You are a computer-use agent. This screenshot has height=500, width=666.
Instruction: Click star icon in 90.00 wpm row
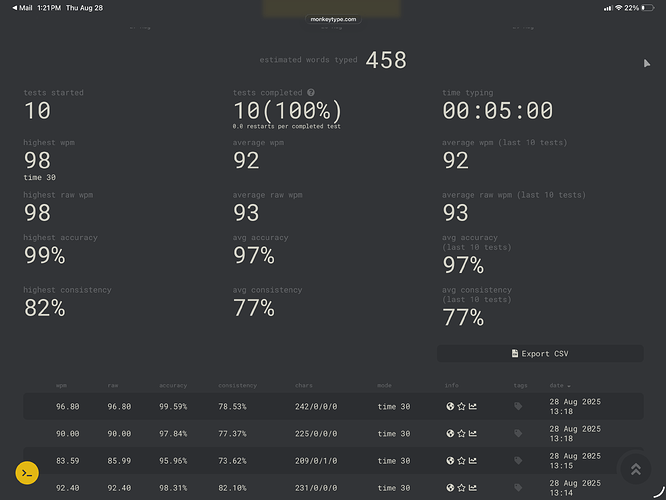(x=461, y=434)
